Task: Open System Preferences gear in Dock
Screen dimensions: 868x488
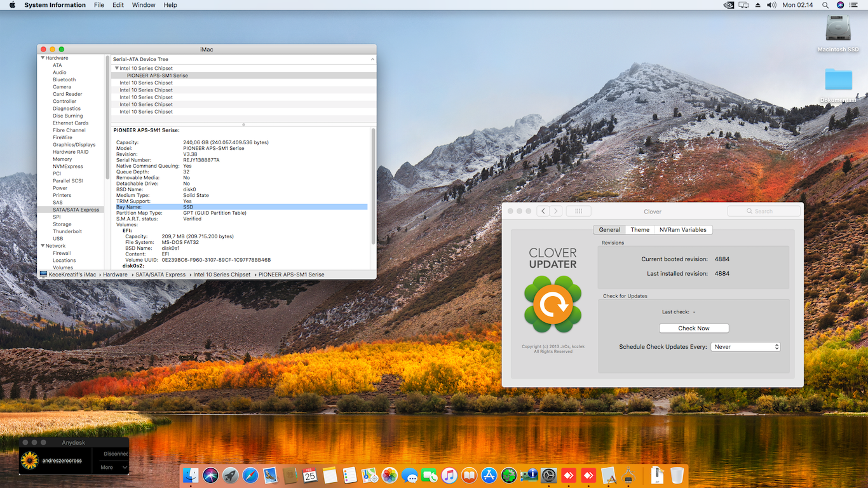Action: 549,475
